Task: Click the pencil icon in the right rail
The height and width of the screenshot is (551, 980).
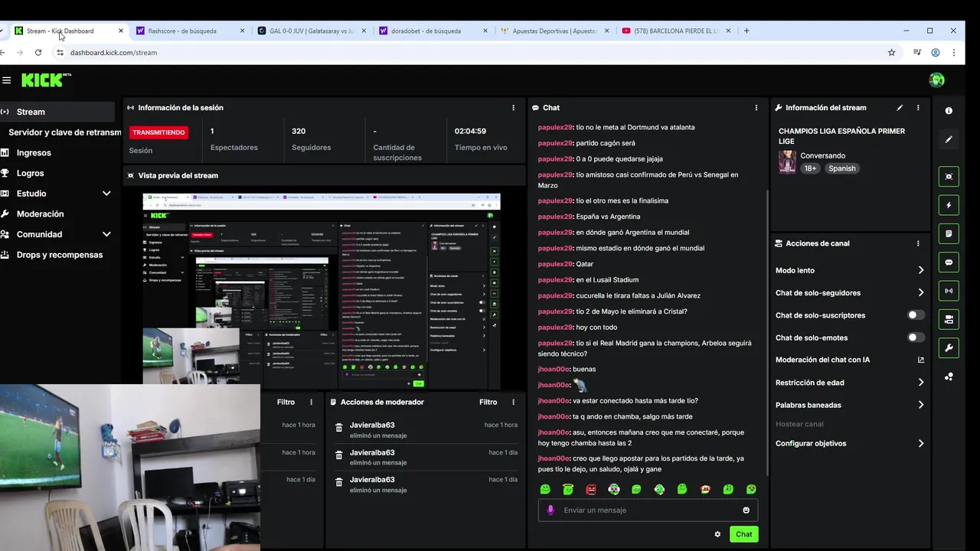Action: (x=949, y=139)
